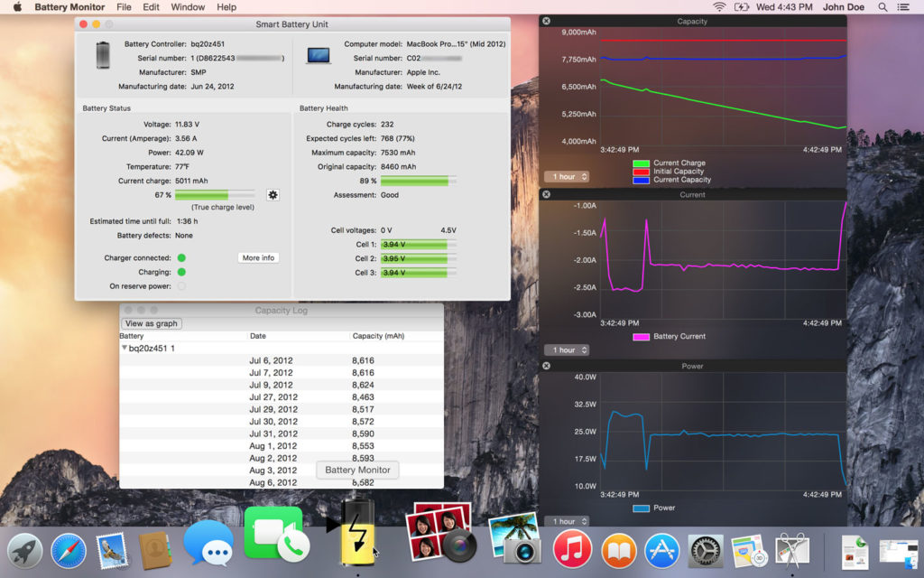Screen dimensions: 924x578
Task: Click the More info button
Action: coord(257,257)
